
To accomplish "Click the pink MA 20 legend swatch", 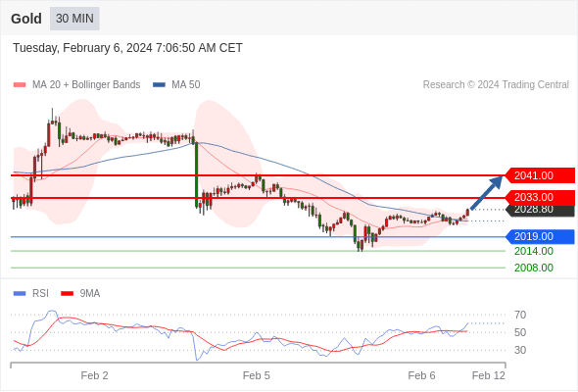I will tap(20, 85).
